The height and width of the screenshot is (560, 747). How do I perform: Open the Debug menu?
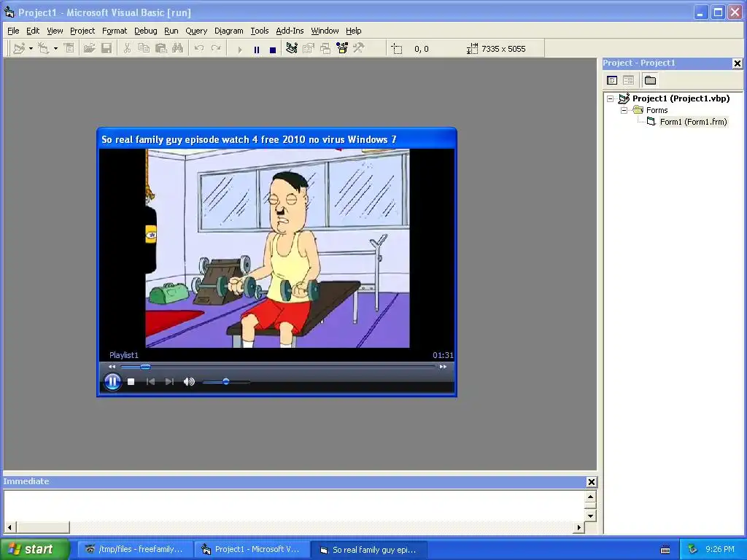[x=146, y=31]
